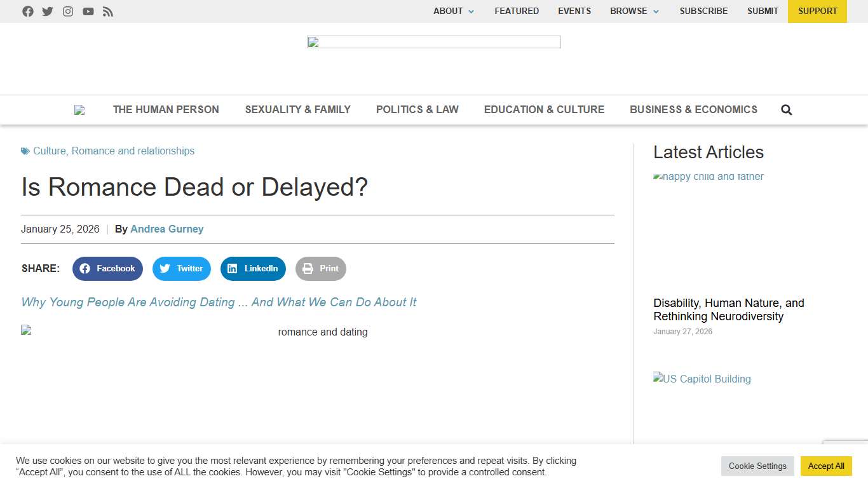Share the article on Twitter

[182, 268]
